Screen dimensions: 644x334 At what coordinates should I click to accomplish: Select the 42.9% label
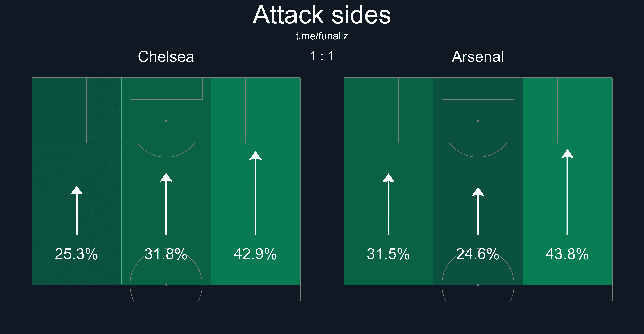click(x=255, y=254)
